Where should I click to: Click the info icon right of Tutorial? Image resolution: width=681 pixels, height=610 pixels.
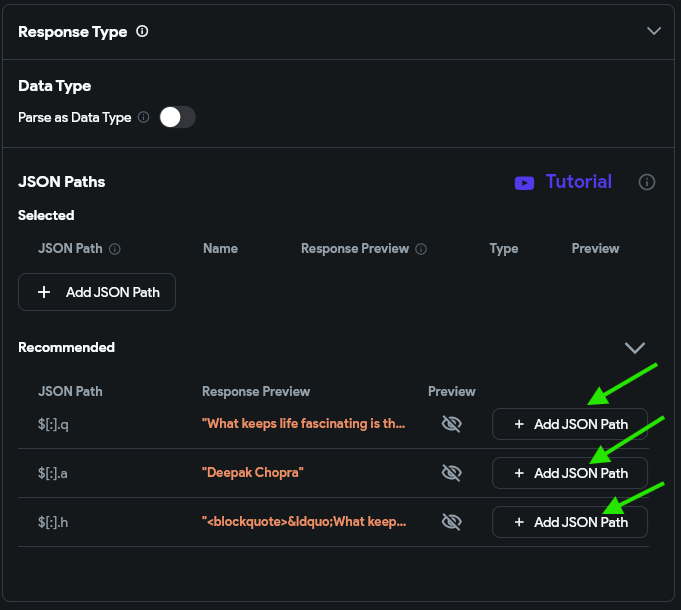[x=647, y=182]
